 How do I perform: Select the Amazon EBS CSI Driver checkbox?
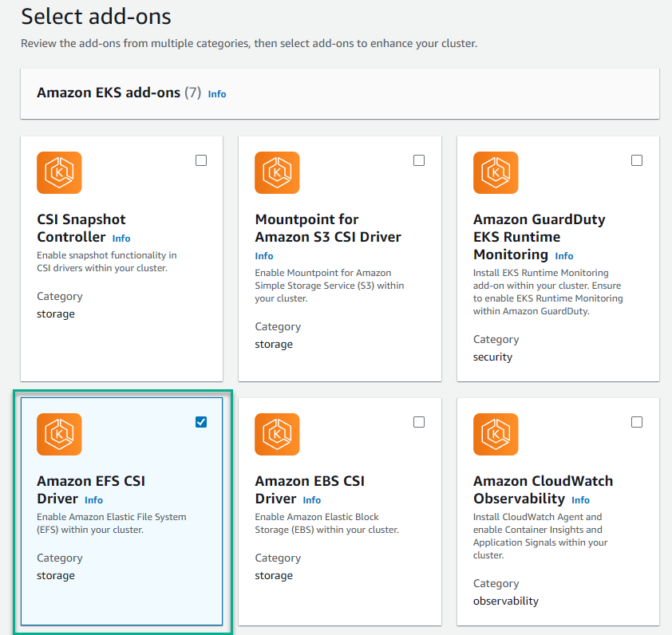point(419,422)
